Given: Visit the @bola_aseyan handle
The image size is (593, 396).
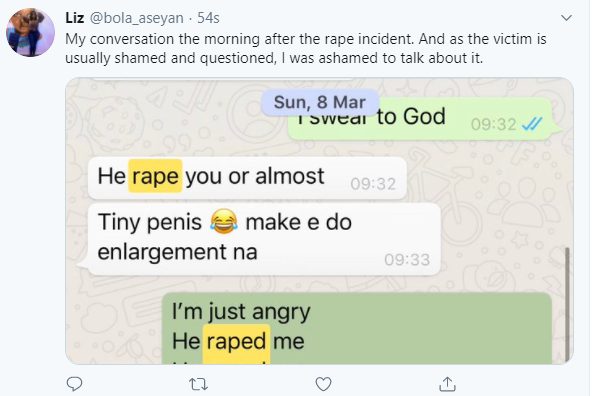Looking at the screenshot, I should (x=136, y=18).
